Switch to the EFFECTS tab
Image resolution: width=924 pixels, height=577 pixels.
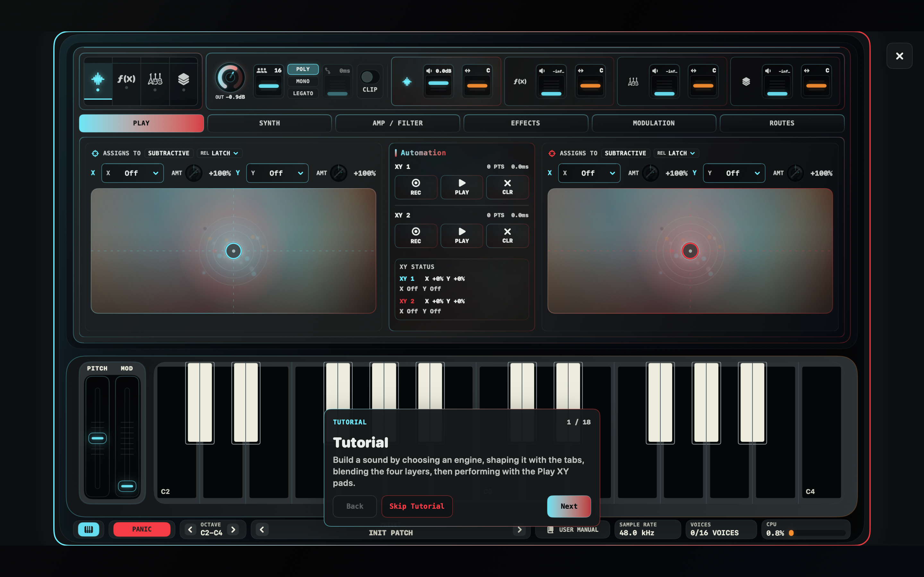pyautogui.click(x=526, y=123)
